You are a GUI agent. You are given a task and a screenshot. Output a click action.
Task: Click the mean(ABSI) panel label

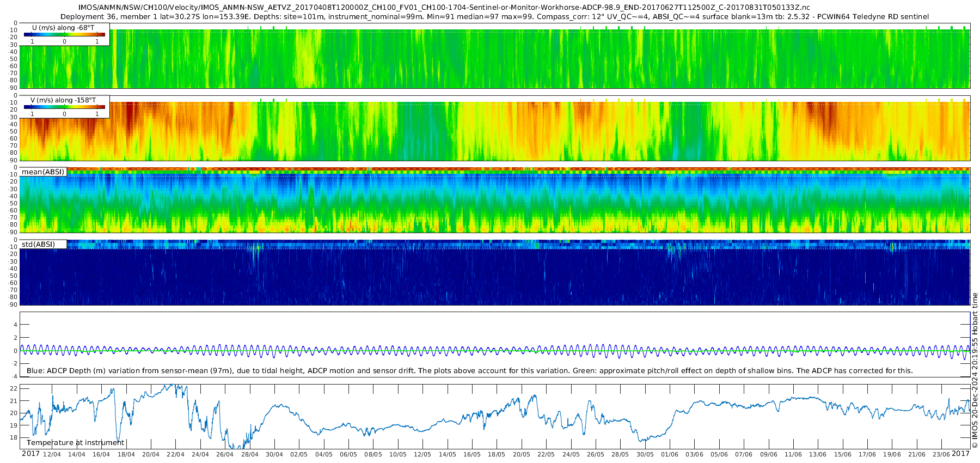pyautogui.click(x=43, y=172)
